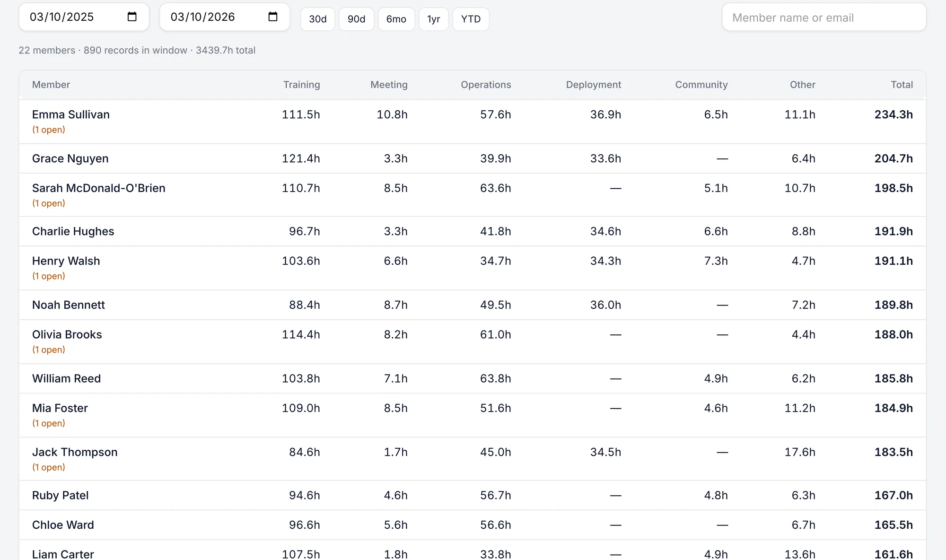This screenshot has width=946, height=560.
Task: Click Jack Thompson's Other value 17.6h
Action: coord(800,452)
